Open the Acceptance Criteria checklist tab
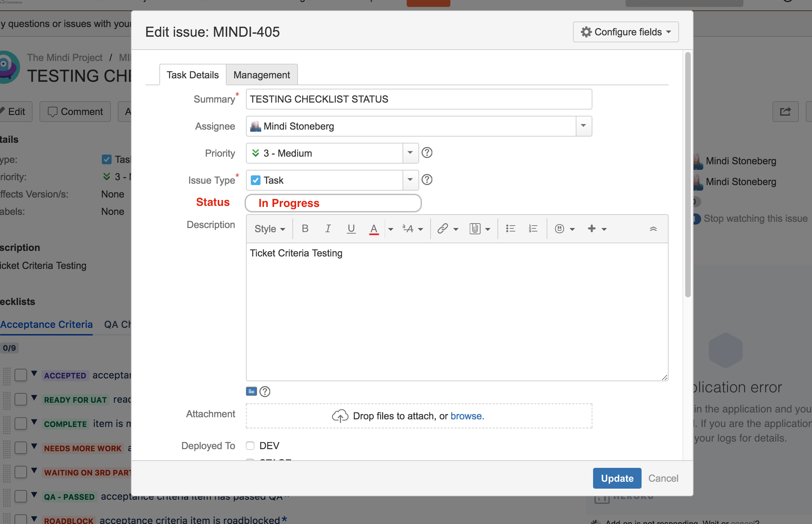 click(x=46, y=324)
